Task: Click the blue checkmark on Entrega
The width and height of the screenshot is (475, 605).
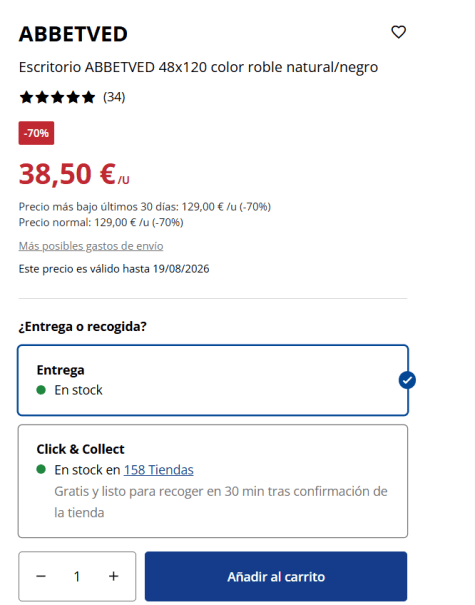Action: (x=407, y=380)
